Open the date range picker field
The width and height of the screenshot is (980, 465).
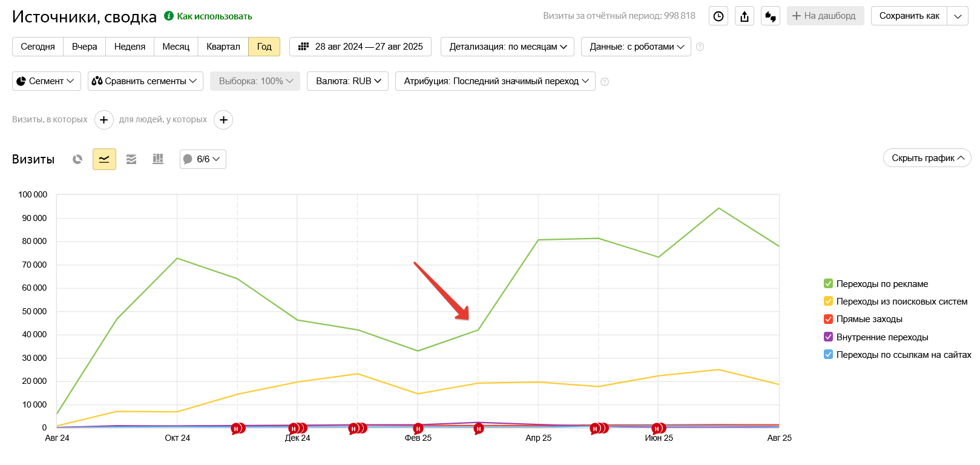coord(360,47)
